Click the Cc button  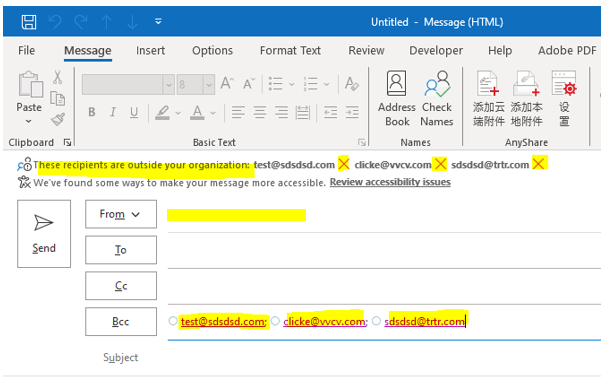121,286
